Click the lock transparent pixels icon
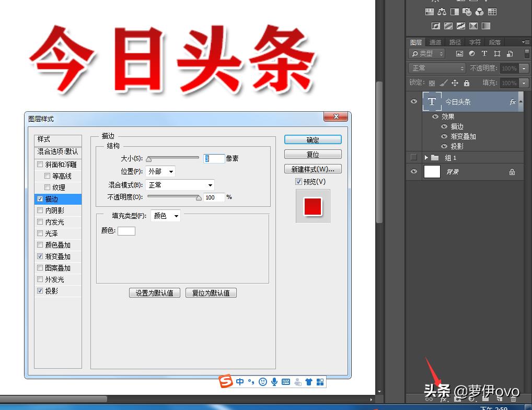This screenshot has width=532, height=410. tap(432, 83)
